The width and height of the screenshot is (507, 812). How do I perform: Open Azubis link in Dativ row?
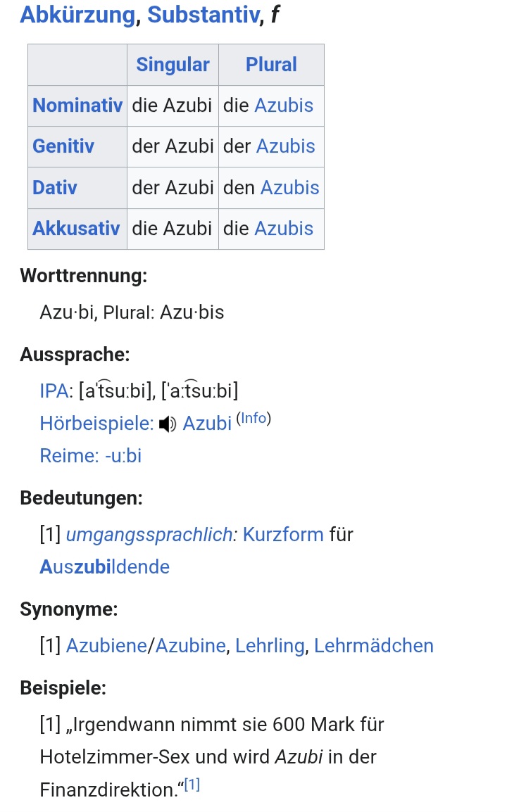pos(289,188)
